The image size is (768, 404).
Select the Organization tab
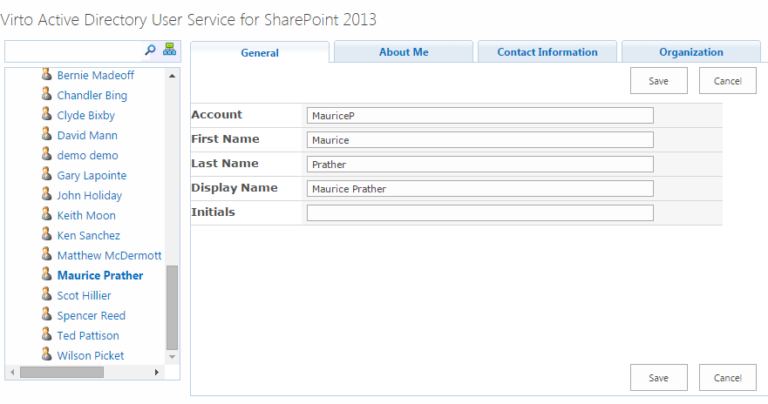(x=691, y=52)
